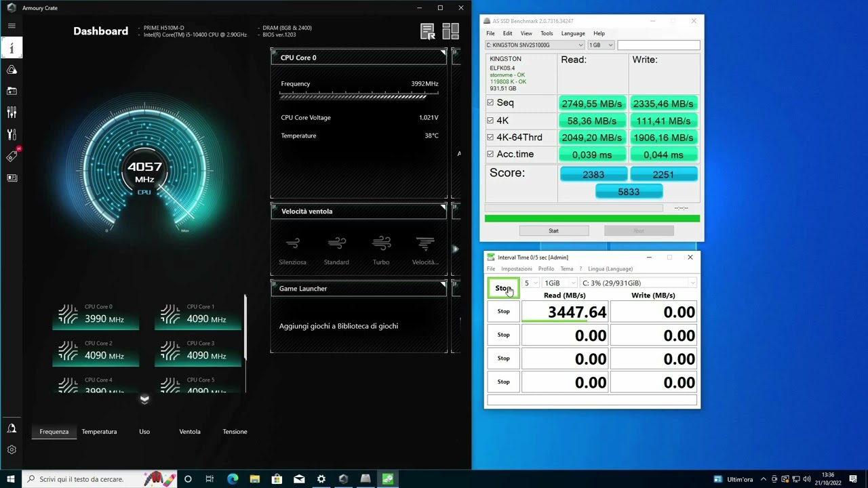Open Microsoft Store from the taskbar
The width and height of the screenshot is (868, 488).
277,479
